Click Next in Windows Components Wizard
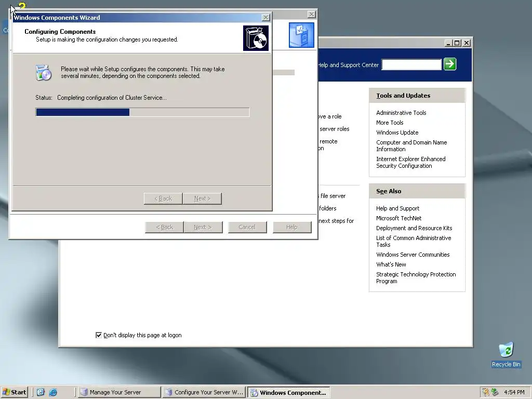This screenshot has height=399, width=532. point(202,198)
